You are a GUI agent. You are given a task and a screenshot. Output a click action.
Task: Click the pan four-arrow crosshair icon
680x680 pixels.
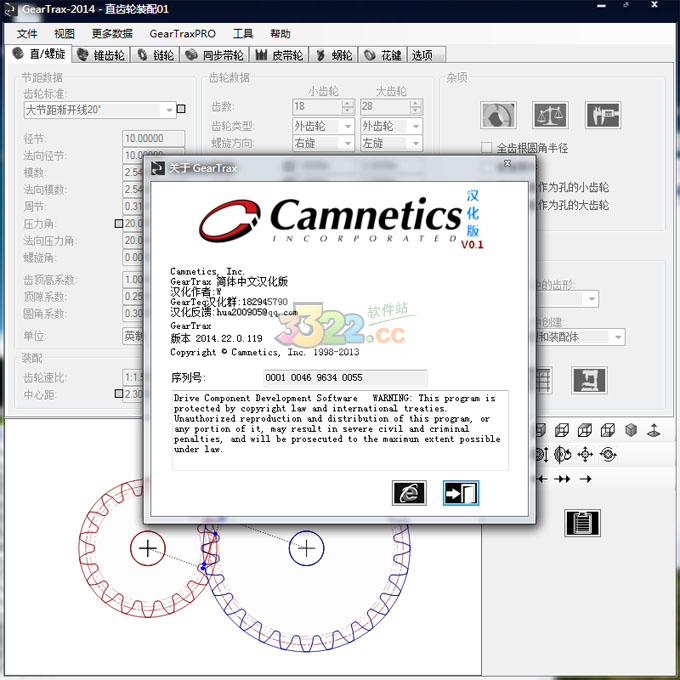(x=585, y=454)
